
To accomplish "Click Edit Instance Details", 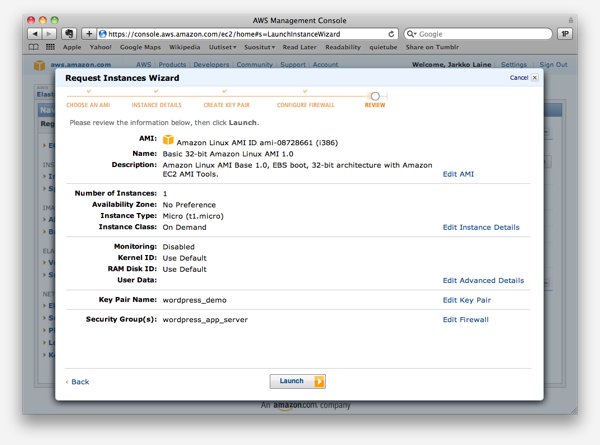I will tap(481, 227).
